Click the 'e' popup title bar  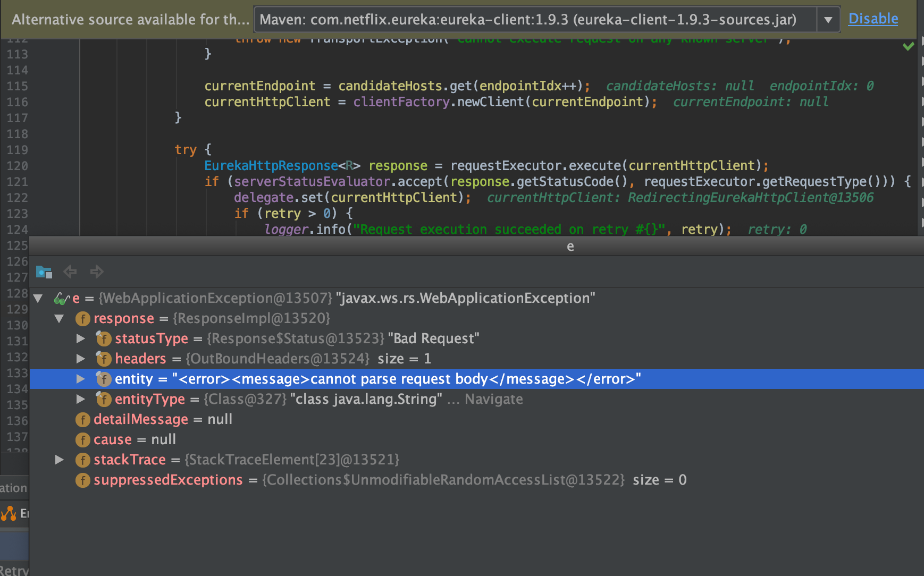[476, 247]
